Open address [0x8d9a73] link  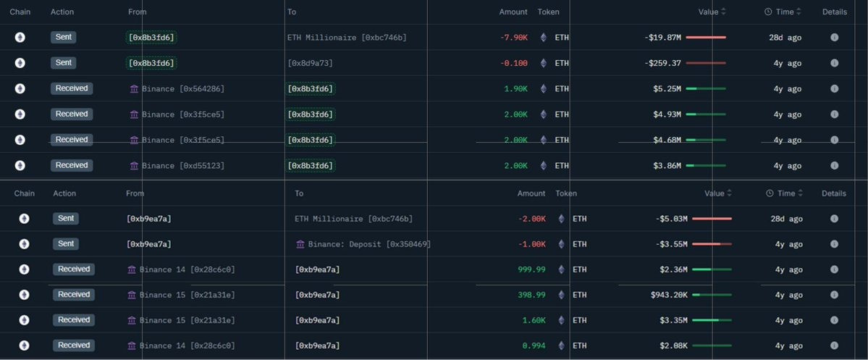[x=310, y=63]
